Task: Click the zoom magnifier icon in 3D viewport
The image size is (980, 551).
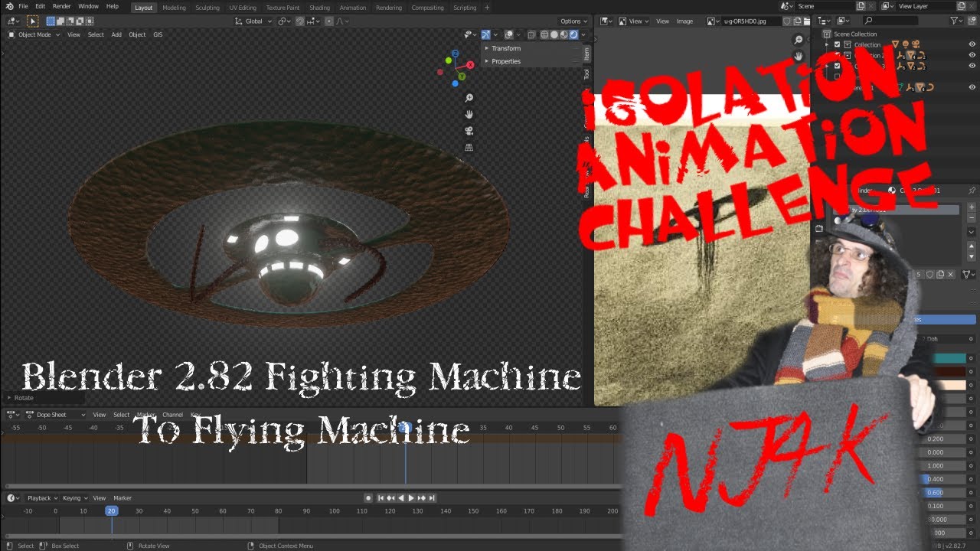Action: coord(469,98)
